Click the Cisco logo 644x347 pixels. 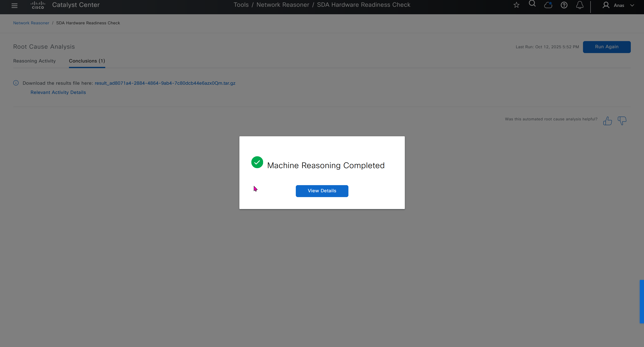pyautogui.click(x=38, y=5)
